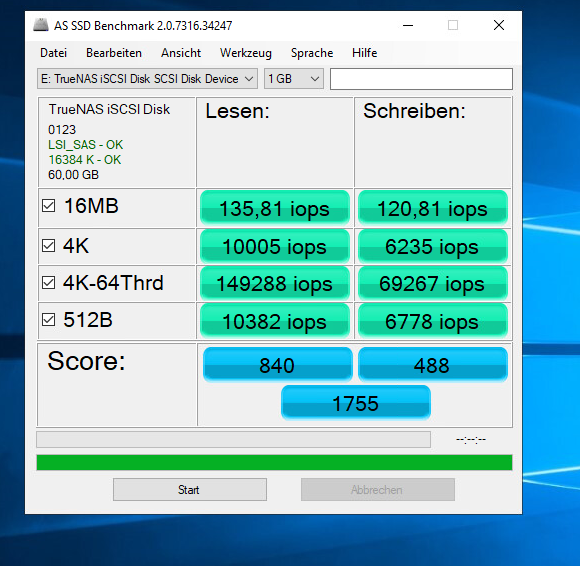
Task: Open the Sprache menu
Action: [x=312, y=53]
